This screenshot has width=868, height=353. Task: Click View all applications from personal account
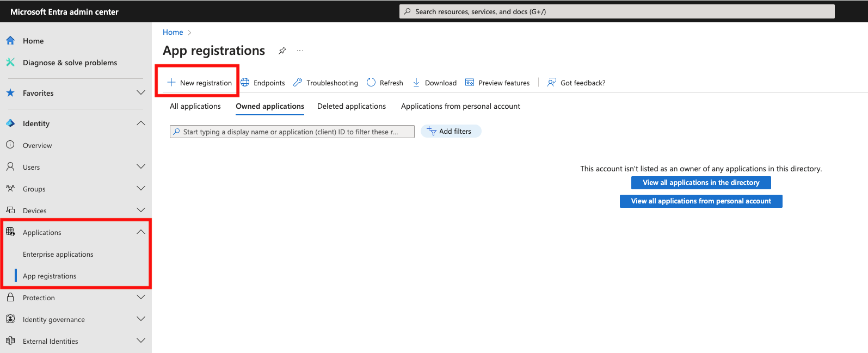click(701, 201)
